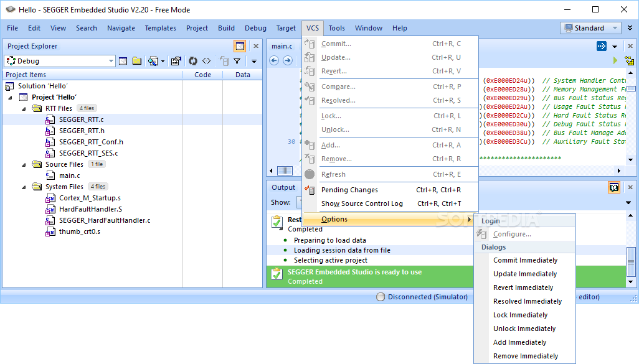Collapse the RTT Files folder node
The width and height of the screenshot is (639, 364).
click(24, 109)
